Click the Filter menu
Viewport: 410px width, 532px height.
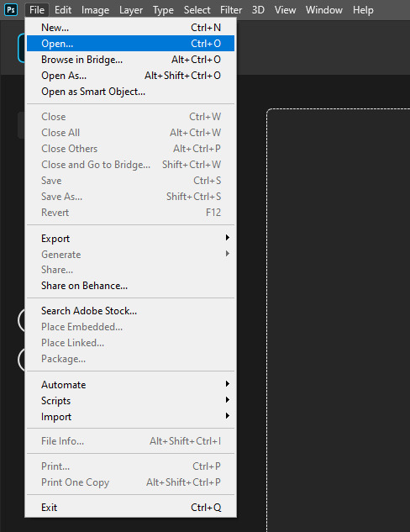[231, 10]
